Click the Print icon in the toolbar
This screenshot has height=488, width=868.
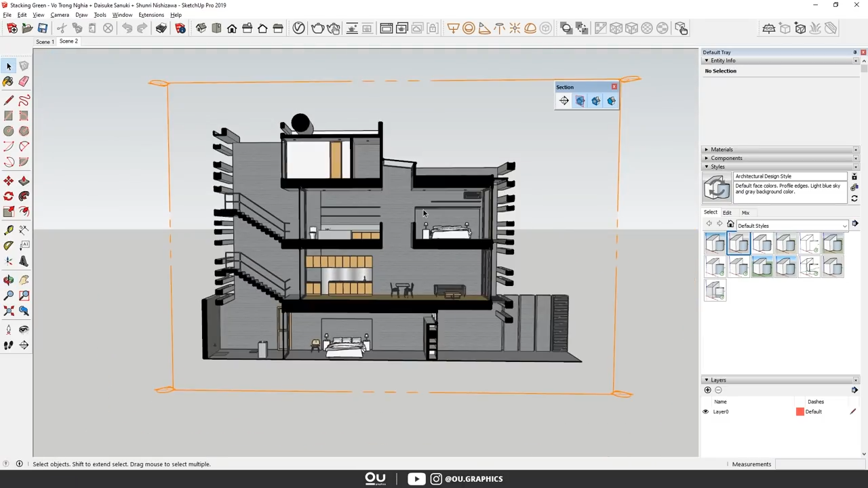point(161,28)
